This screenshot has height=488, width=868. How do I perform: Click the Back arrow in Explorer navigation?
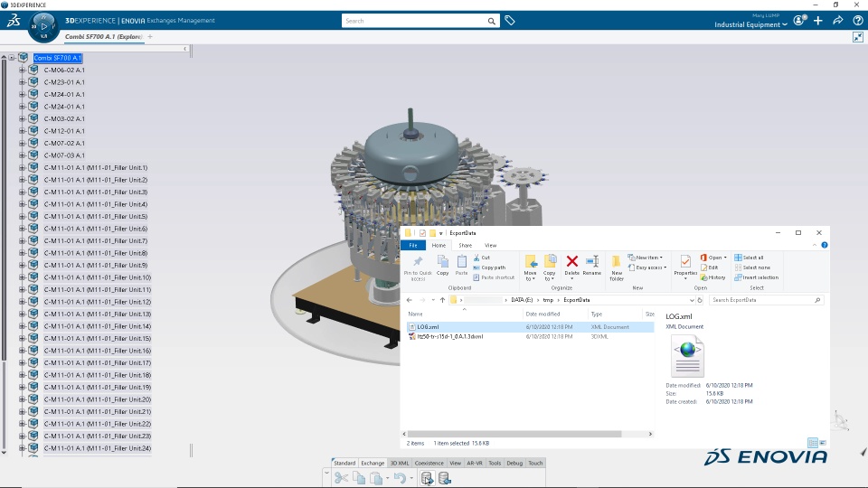click(409, 300)
